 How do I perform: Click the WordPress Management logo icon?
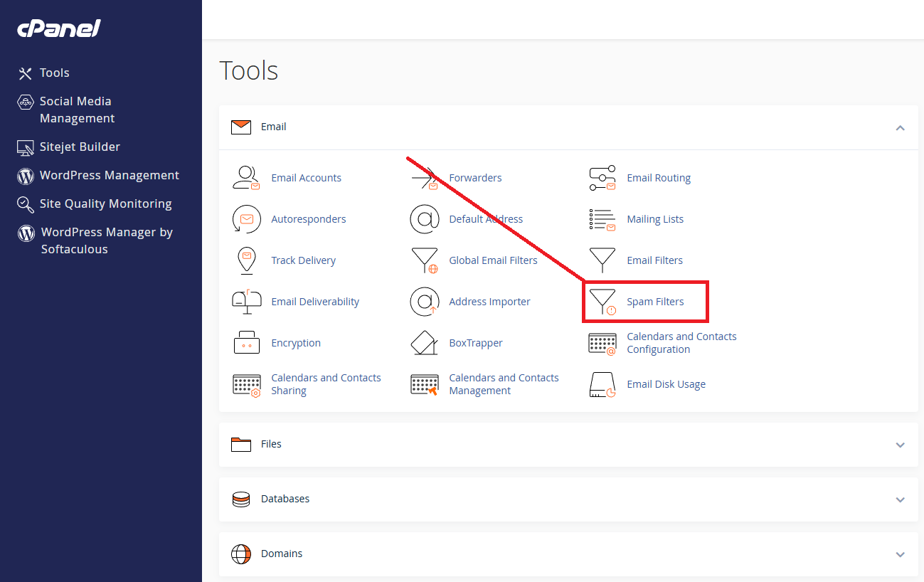click(26, 176)
